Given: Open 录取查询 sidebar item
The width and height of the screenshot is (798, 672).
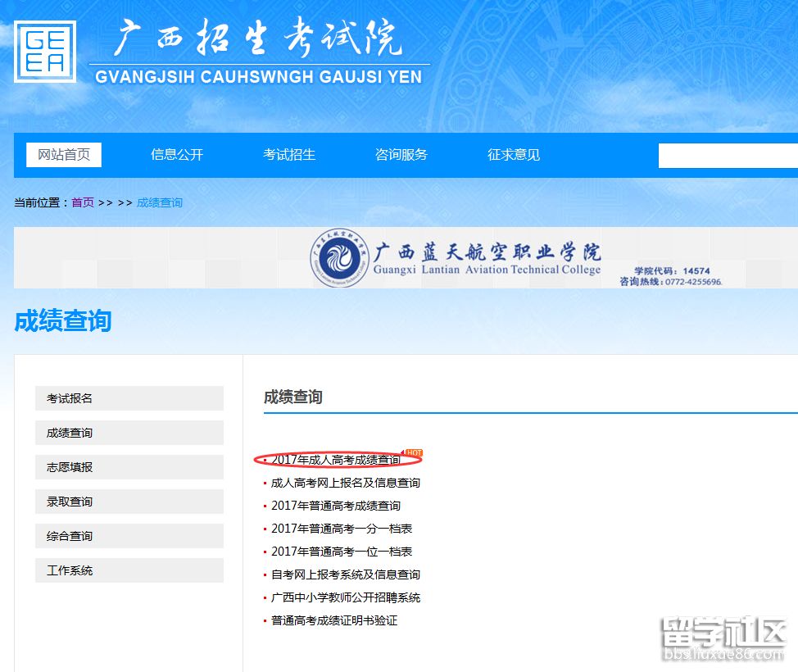Looking at the screenshot, I should point(129,502).
